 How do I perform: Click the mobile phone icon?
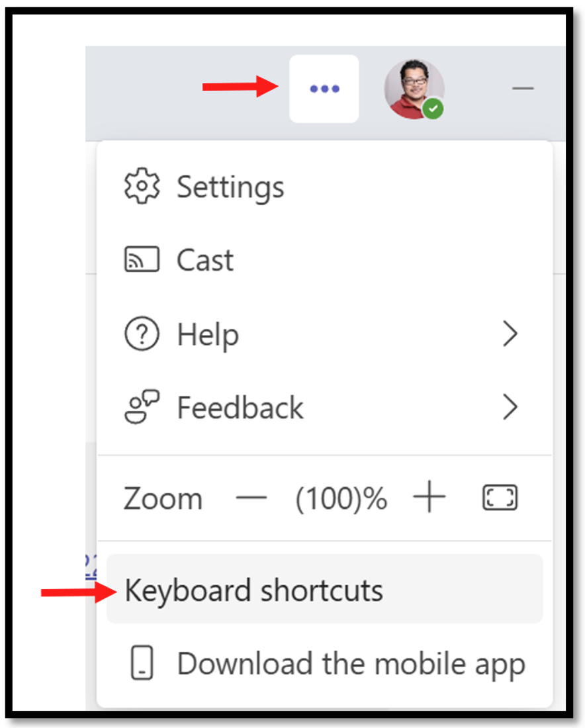142,662
